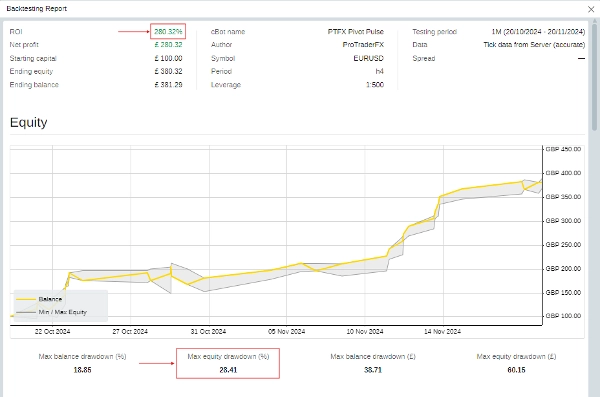Click the Symbol value EURUSD

(x=368, y=58)
